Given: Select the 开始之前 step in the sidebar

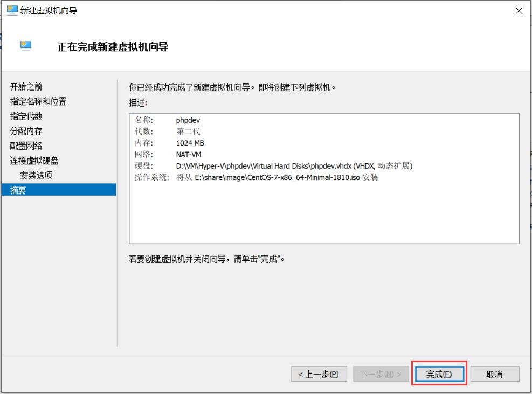Looking at the screenshot, I should pyautogui.click(x=26, y=86).
